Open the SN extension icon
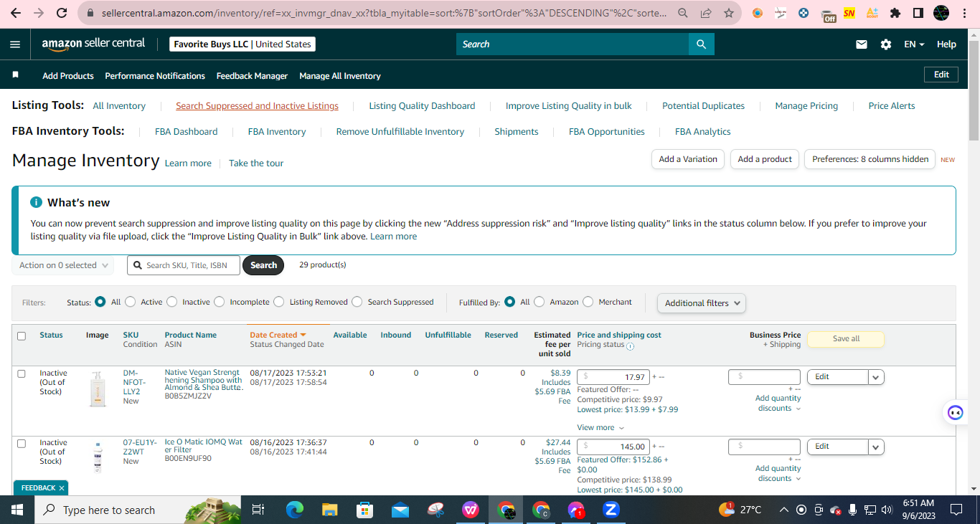The height and width of the screenshot is (524, 980). click(849, 13)
